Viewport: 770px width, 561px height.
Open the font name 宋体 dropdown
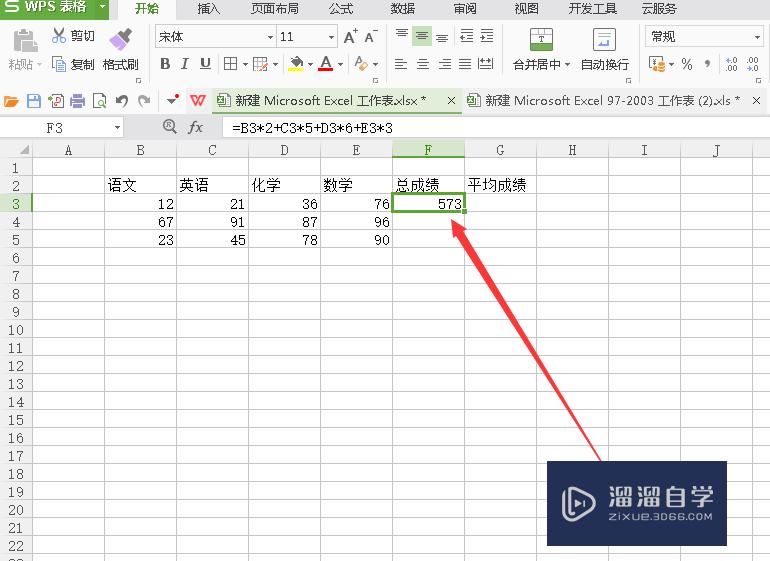[x=270, y=37]
